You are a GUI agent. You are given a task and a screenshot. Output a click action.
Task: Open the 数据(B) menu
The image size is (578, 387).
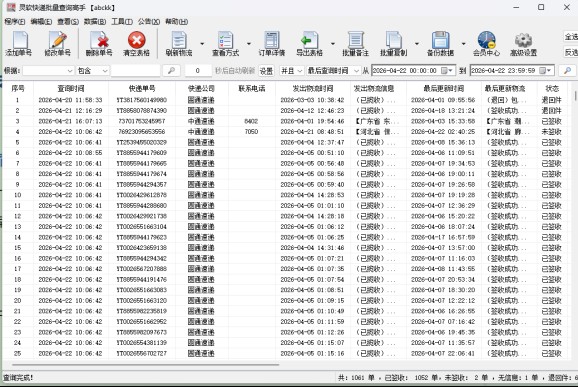click(95, 22)
